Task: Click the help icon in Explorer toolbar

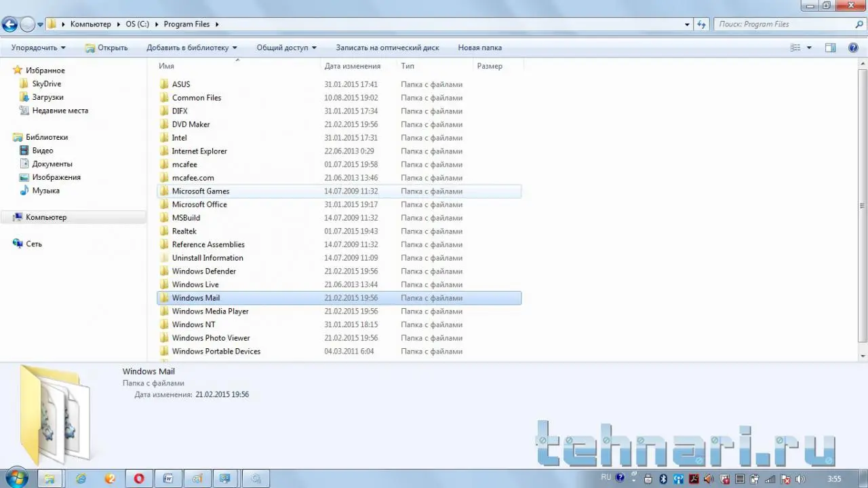Action: 853,48
